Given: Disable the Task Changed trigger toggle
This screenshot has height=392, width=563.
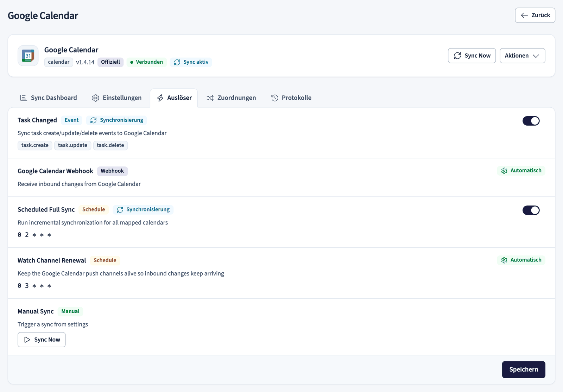Looking at the screenshot, I should [531, 121].
